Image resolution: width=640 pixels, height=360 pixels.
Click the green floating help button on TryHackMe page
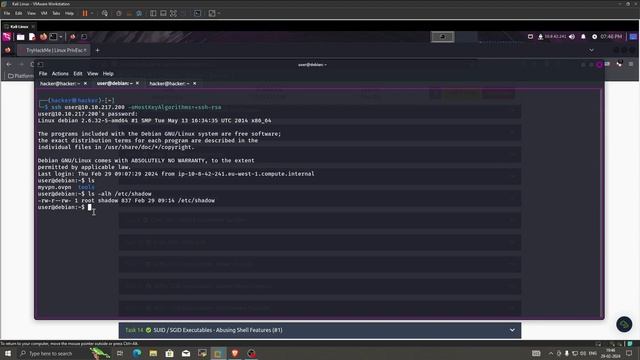point(624,324)
